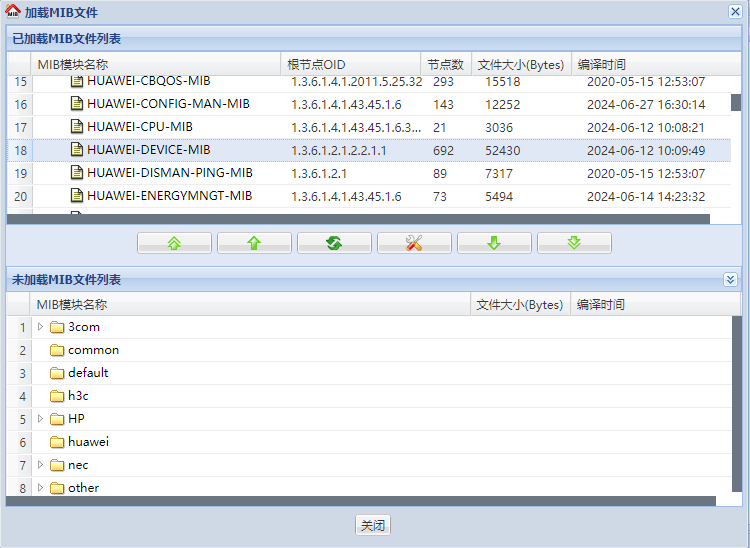Screen dimensions: 750x548
Task: Click compile time 2024-06-14 14:23:32
Action: [646, 197]
